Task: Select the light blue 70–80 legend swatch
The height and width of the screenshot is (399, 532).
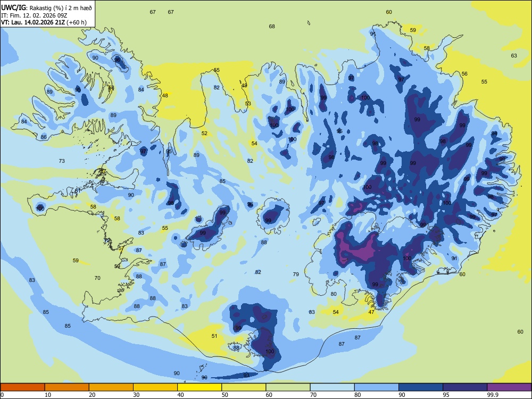Action: click(332, 387)
